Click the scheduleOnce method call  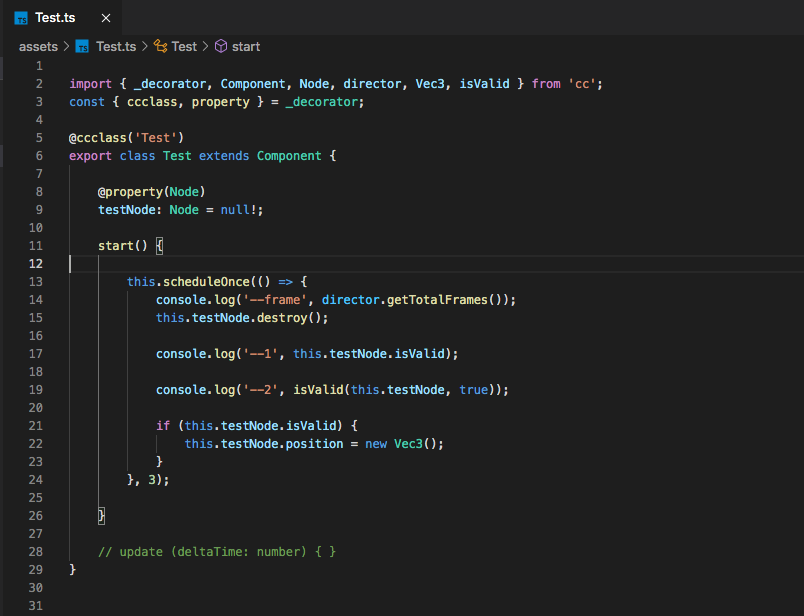pyautogui.click(x=206, y=282)
